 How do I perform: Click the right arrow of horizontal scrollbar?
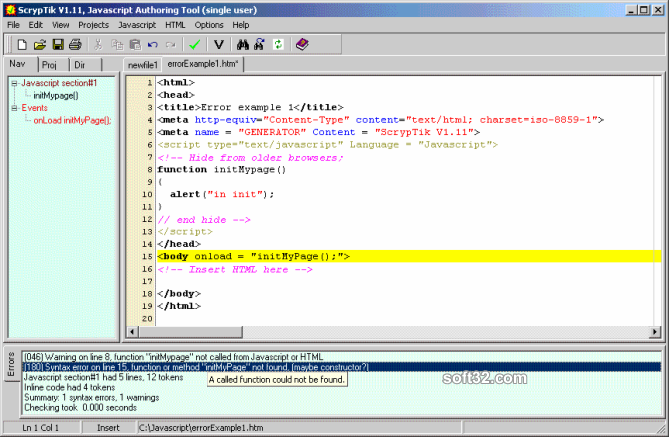[x=655, y=332]
